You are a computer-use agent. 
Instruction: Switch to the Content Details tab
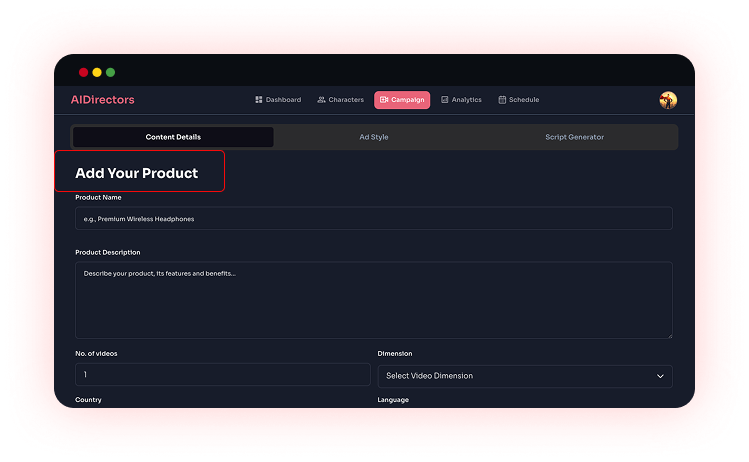coord(173,137)
